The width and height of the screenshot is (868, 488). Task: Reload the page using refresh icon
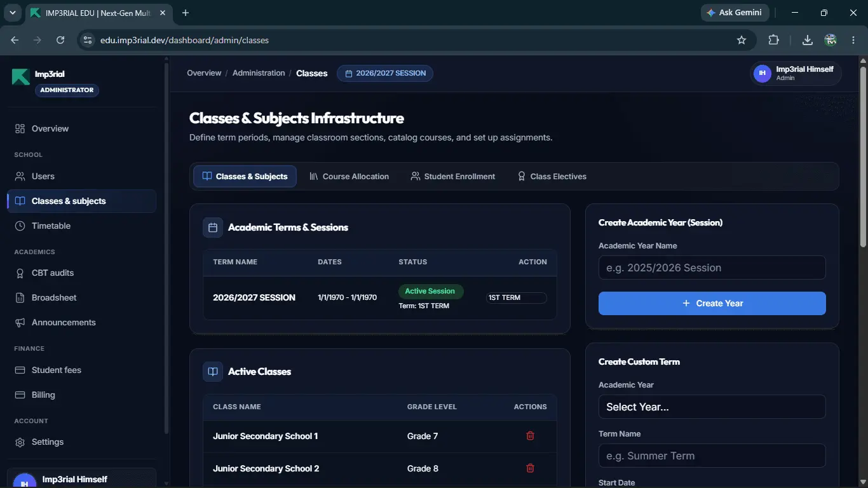[x=60, y=40]
